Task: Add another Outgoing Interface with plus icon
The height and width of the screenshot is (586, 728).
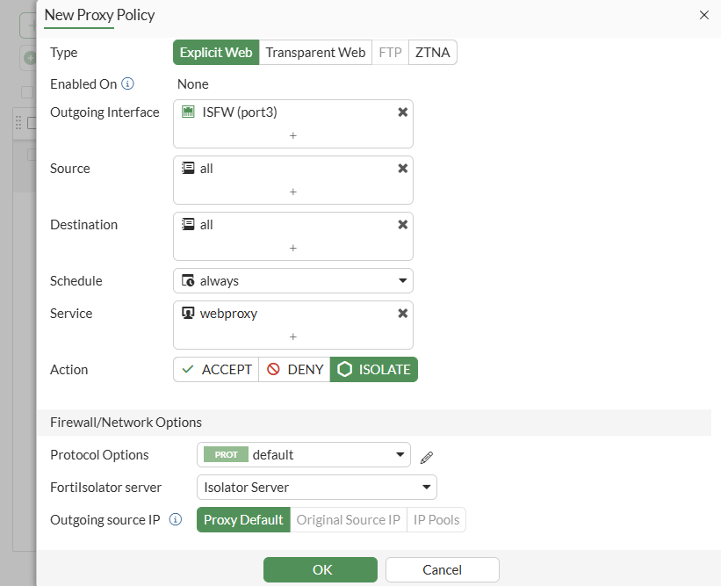Action: (x=293, y=137)
